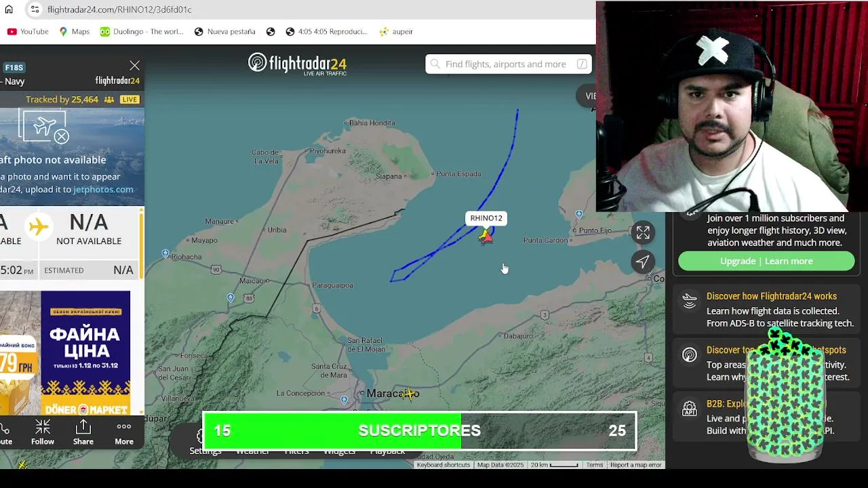Click the no-photo aircraft placeholder icon
868x488 pixels.
pyautogui.click(x=45, y=127)
